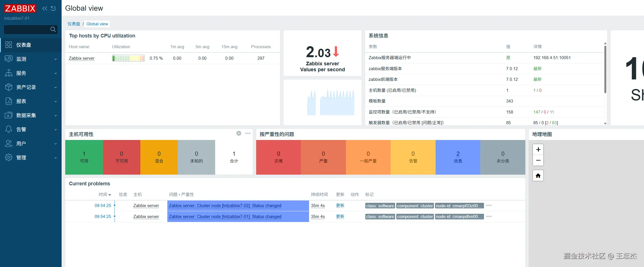
Task: Click 更新 for tntzabbix7-02 problem
Action: [340, 206]
